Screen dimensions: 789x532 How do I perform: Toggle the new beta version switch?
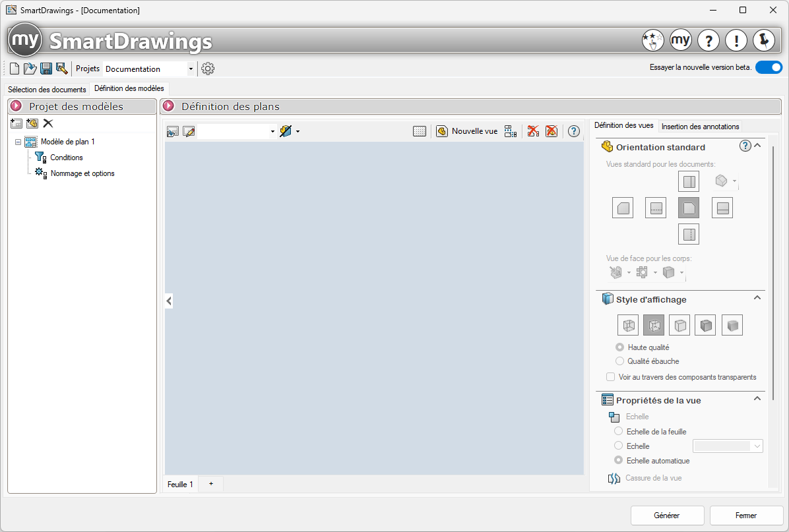click(x=769, y=67)
